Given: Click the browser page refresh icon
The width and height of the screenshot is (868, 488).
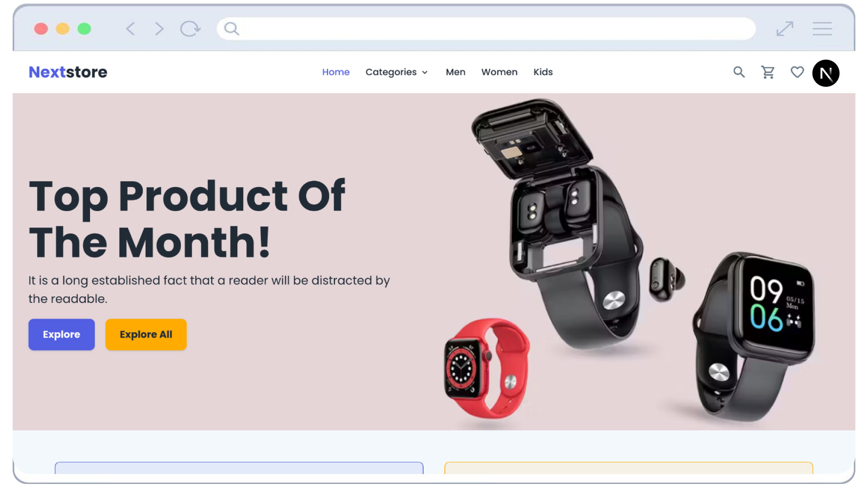Looking at the screenshot, I should click(x=191, y=28).
